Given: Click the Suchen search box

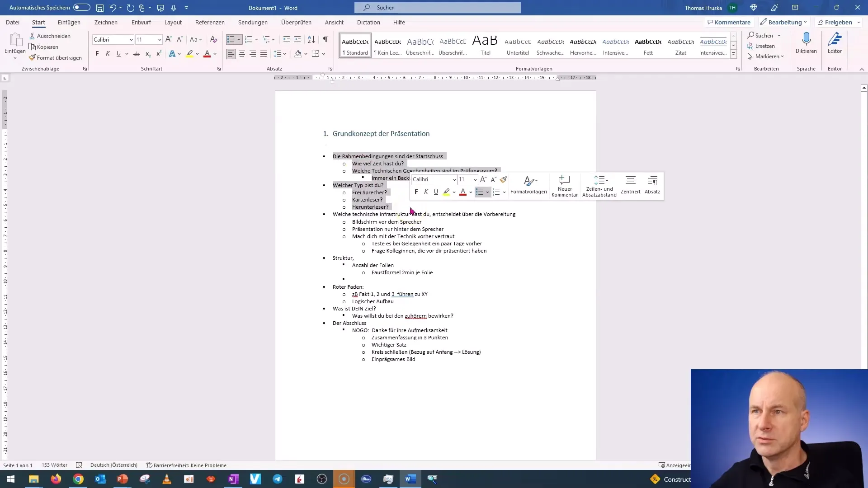Looking at the screenshot, I should click(x=437, y=8).
